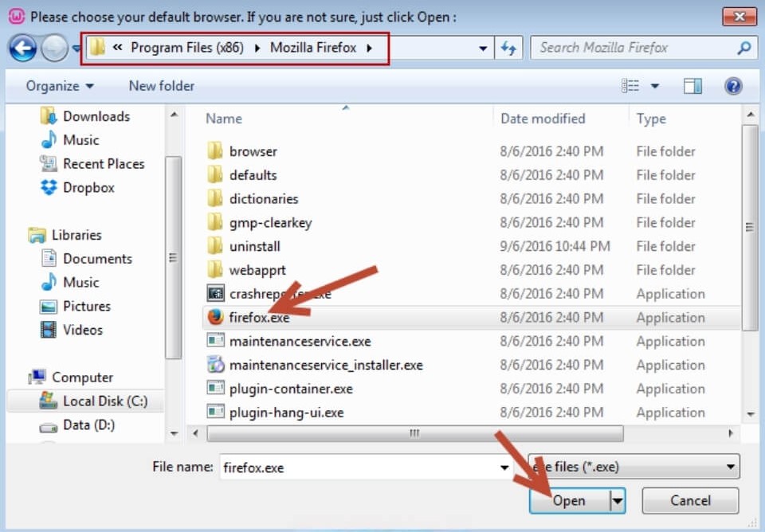Click the search magnifier icon
This screenshot has height=532, width=765.
(743, 48)
